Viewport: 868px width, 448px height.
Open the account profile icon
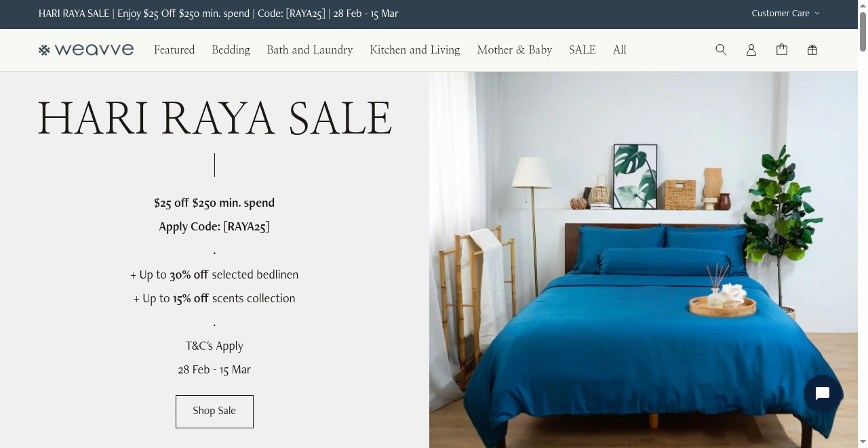pyautogui.click(x=751, y=49)
